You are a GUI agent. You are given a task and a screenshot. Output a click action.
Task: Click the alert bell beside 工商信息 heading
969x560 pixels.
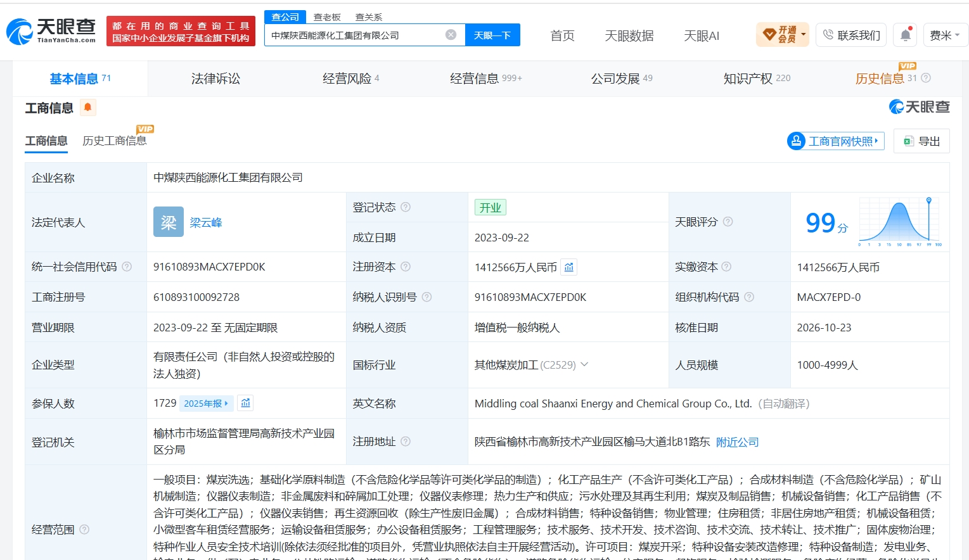point(87,107)
